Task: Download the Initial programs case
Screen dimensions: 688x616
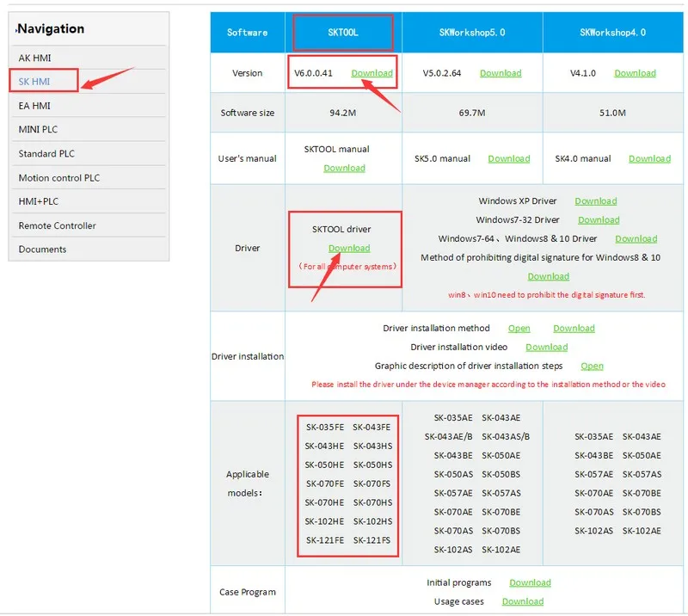Action: (530, 582)
